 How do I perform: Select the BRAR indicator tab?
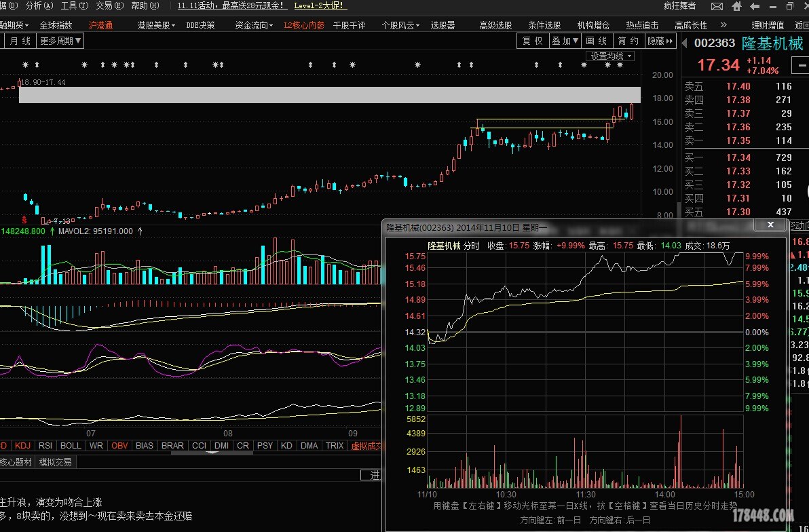pos(172,445)
